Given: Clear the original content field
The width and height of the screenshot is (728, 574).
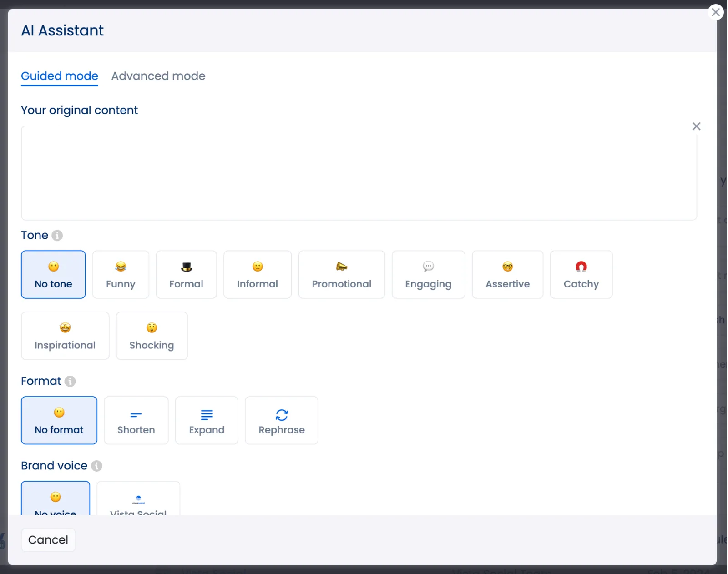Looking at the screenshot, I should click(x=696, y=126).
